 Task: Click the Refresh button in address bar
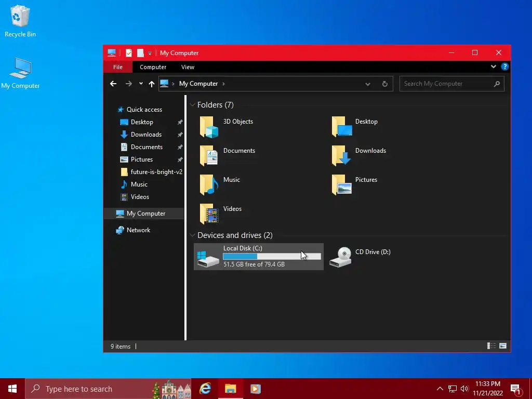(x=385, y=84)
